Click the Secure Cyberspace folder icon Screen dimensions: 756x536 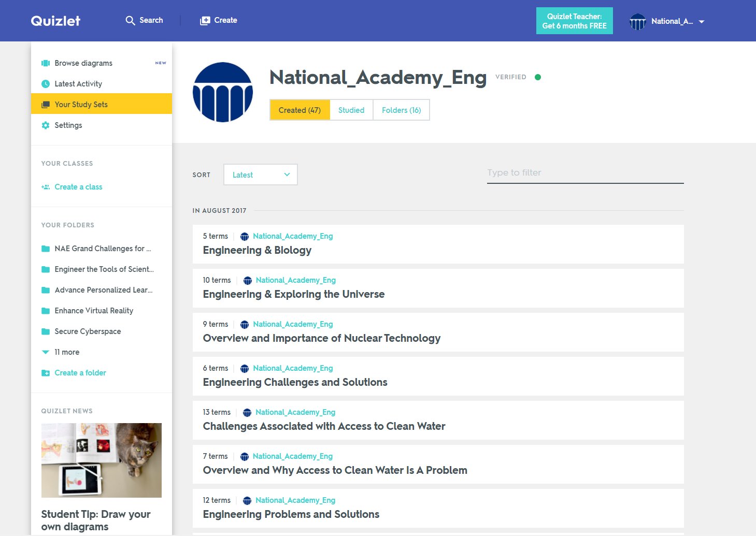(46, 331)
